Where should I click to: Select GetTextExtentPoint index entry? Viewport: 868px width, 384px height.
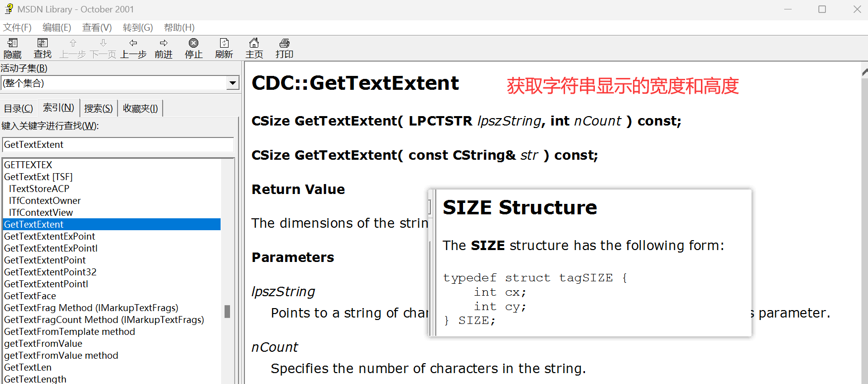(x=45, y=260)
